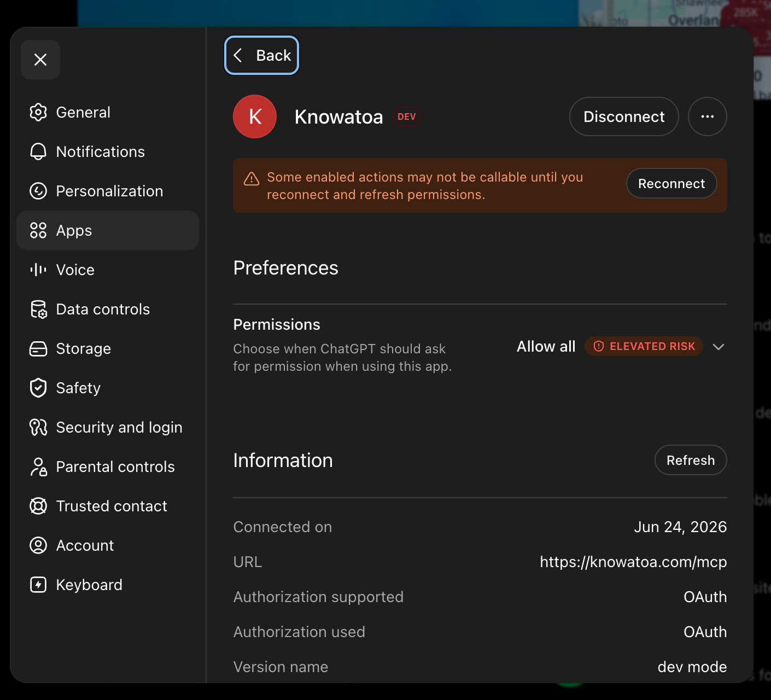Open the three-dot more options menu
Image resolution: width=771 pixels, height=700 pixels.
click(x=708, y=116)
